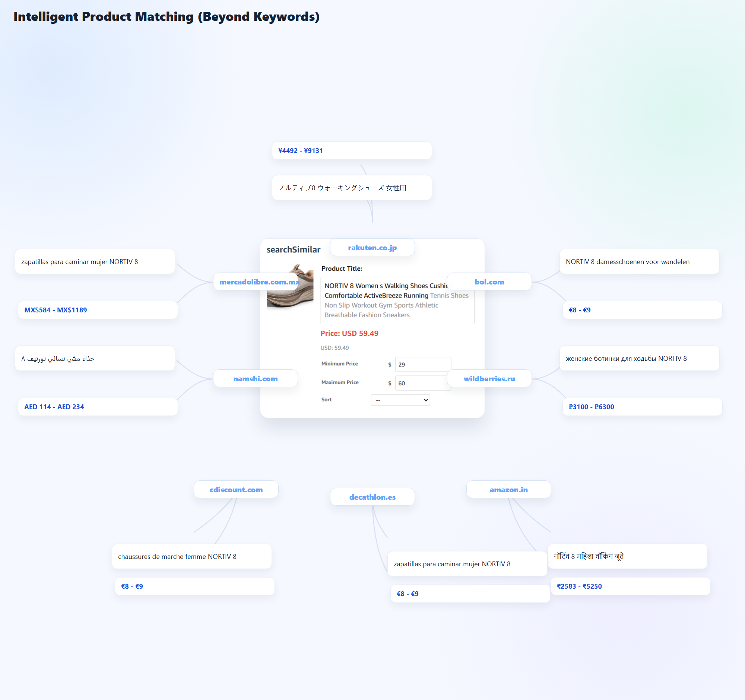Click the AED 114 - AED 234 price range
This screenshot has width=745, height=700.
98,407
